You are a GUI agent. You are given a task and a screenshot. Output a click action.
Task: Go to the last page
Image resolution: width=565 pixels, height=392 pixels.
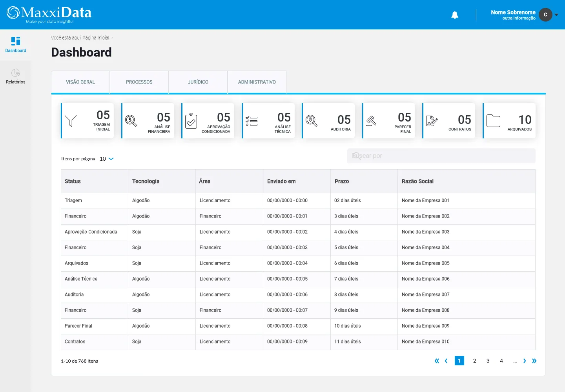tap(534, 361)
